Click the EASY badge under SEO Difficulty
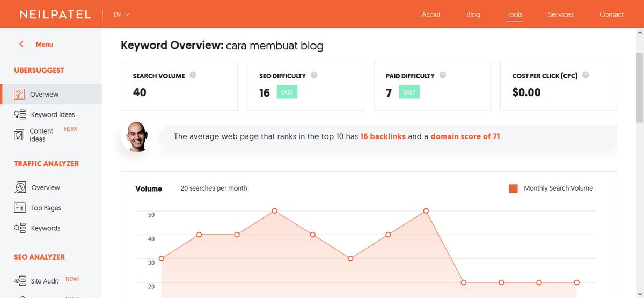644x298 pixels. 287,92
